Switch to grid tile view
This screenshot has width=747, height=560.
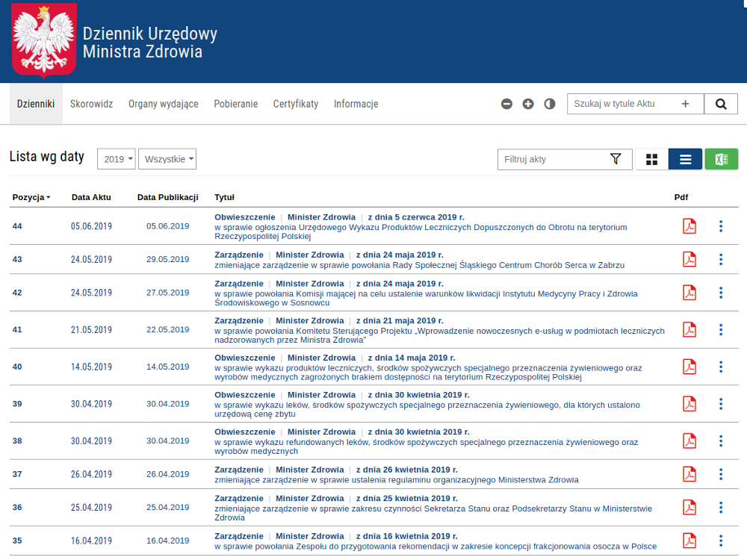(x=652, y=159)
